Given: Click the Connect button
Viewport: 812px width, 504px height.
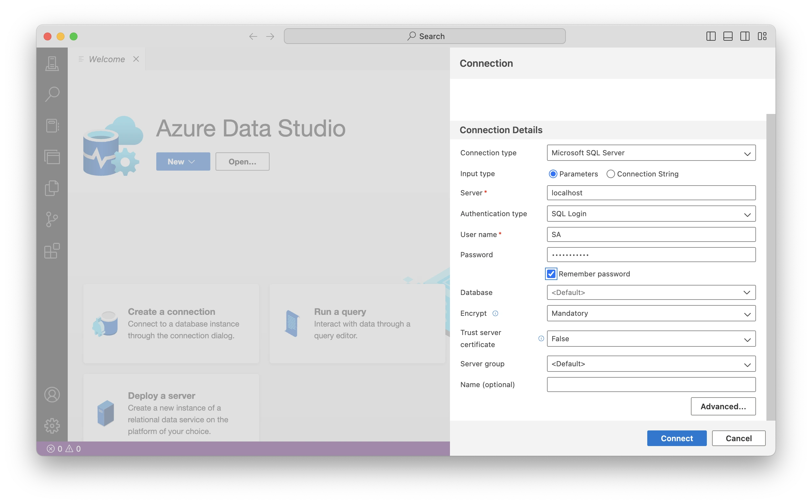Looking at the screenshot, I should (677, 439).
